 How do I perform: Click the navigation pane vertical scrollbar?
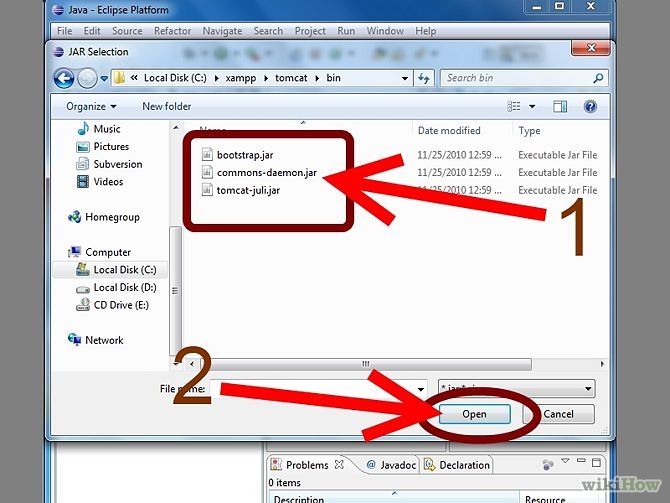(x=175, y=291)
